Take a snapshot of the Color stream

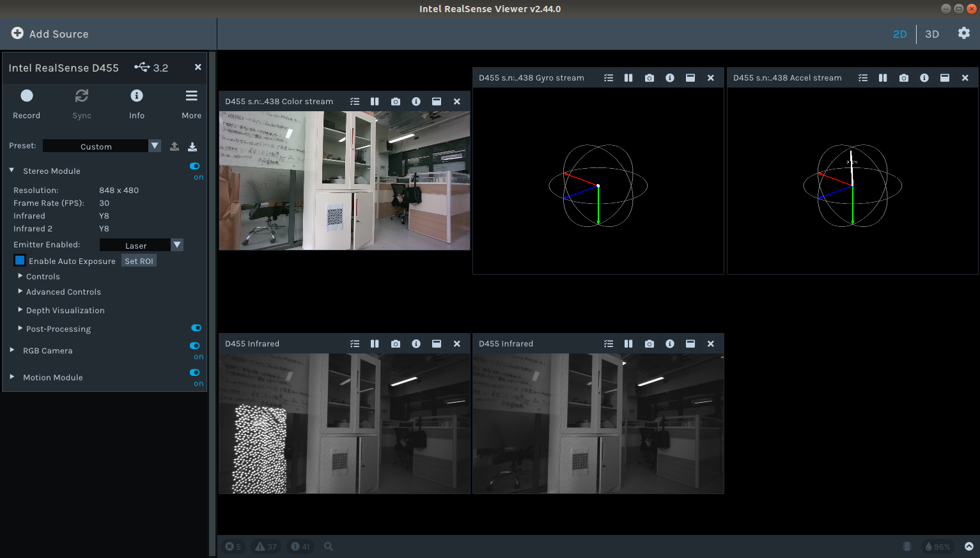[x=396, y=102]
